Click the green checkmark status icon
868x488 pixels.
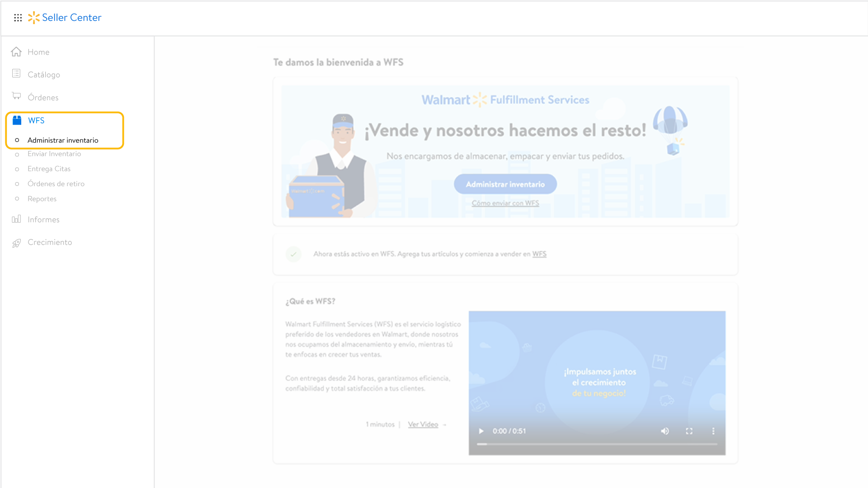click(x=293, y=254)
